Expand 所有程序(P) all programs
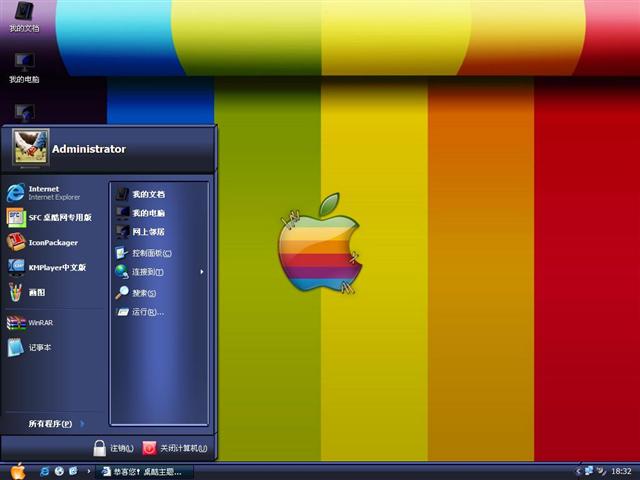 [x=56, y=424]
